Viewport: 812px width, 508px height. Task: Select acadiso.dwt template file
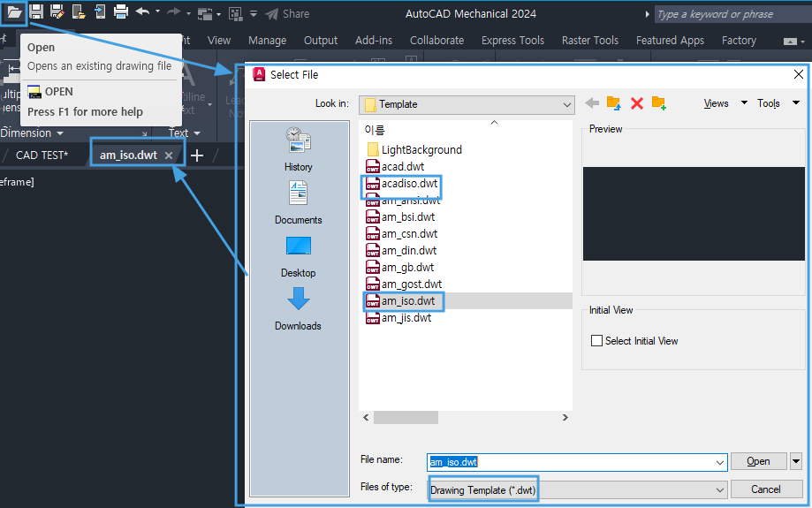401,184
